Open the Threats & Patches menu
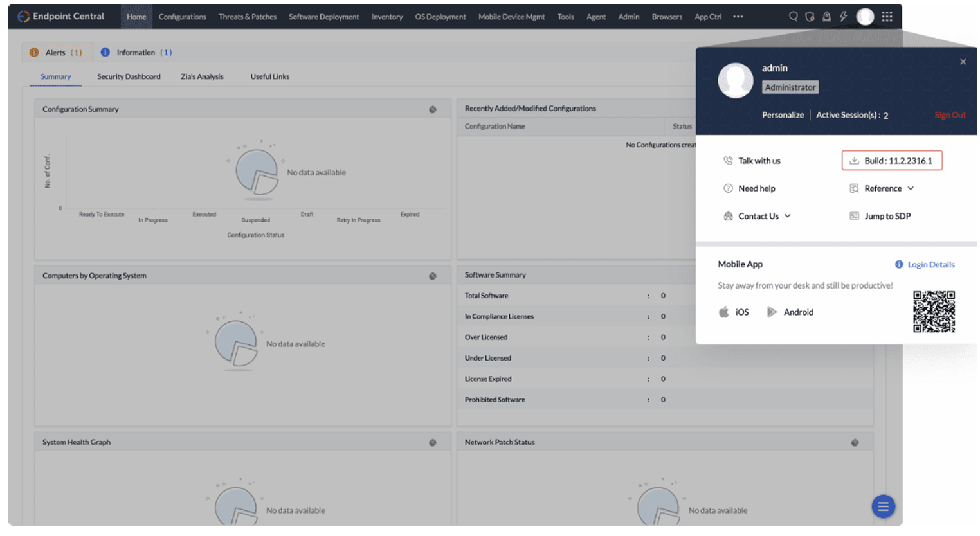The width and height of the screenshot is (980, 536). coord(248,17)
